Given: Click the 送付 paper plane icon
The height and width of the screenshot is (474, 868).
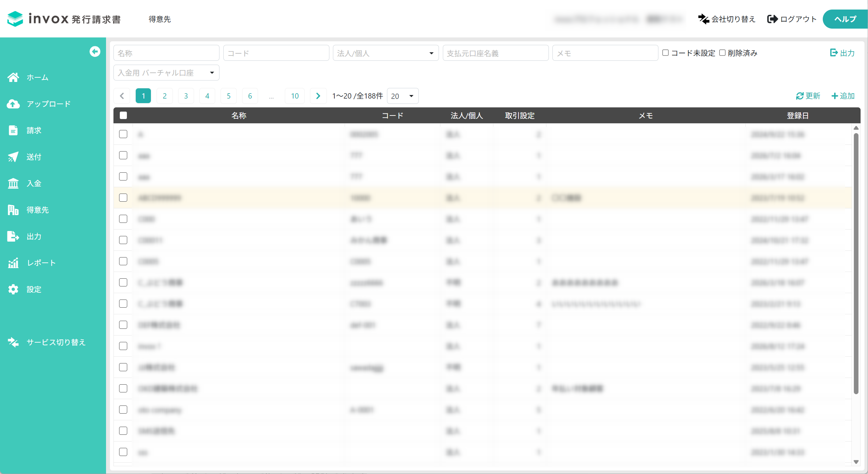Looking at the screenshot, I should coord(13,157).
